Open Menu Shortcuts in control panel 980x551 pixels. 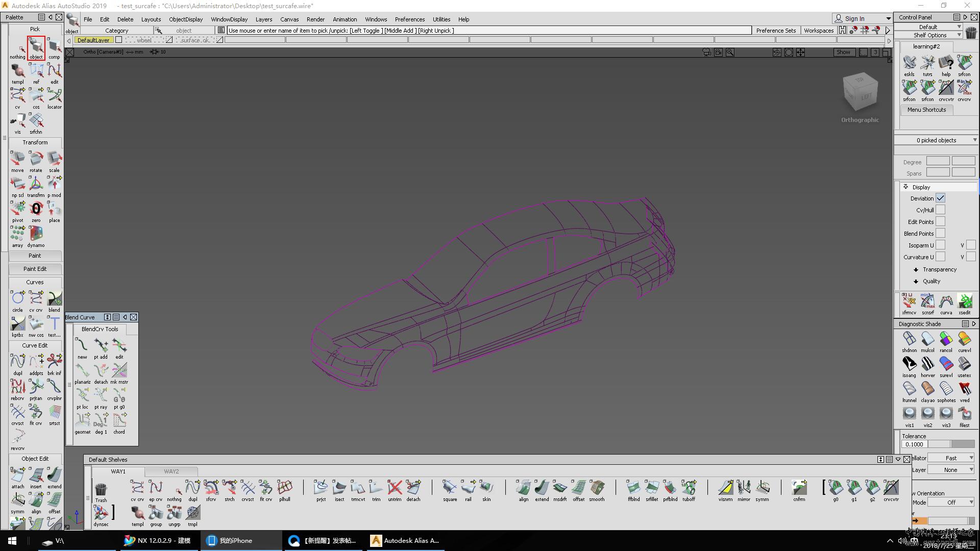pos(926,110)
